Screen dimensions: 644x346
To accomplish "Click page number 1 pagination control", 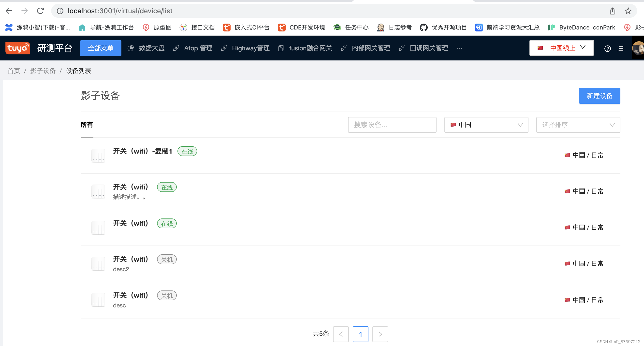I will pyautogui.click(x=360, y=334).
